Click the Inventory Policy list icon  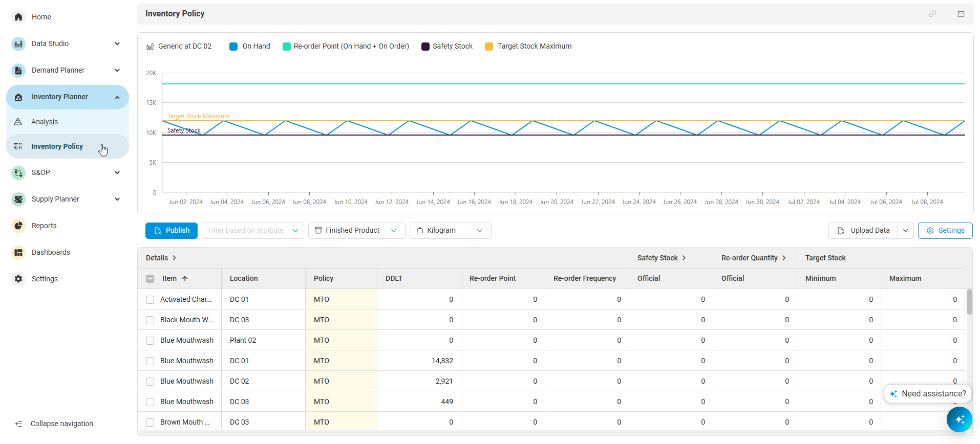(x=18, y=146)
